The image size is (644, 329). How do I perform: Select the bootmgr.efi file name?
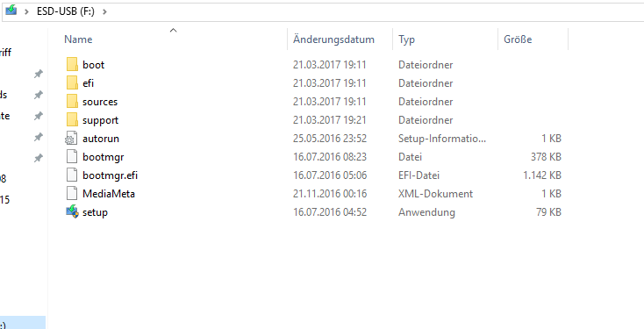pyautogui.click(x=110, y=175)
